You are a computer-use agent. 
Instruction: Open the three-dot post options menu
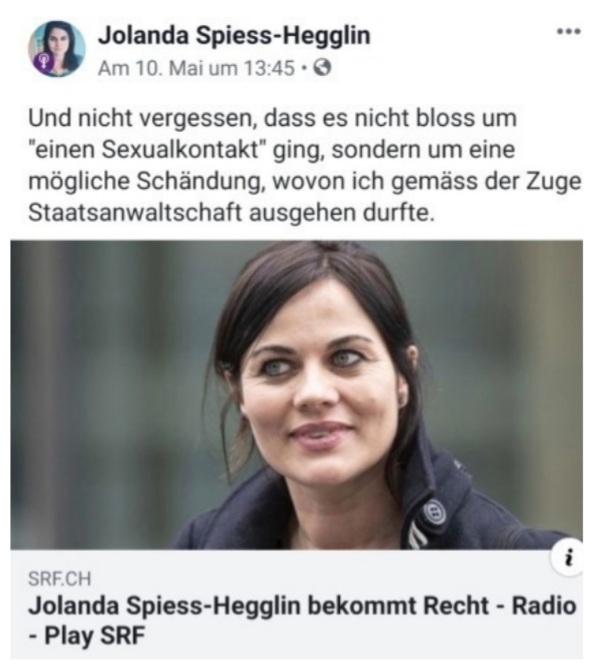point(569,31)
